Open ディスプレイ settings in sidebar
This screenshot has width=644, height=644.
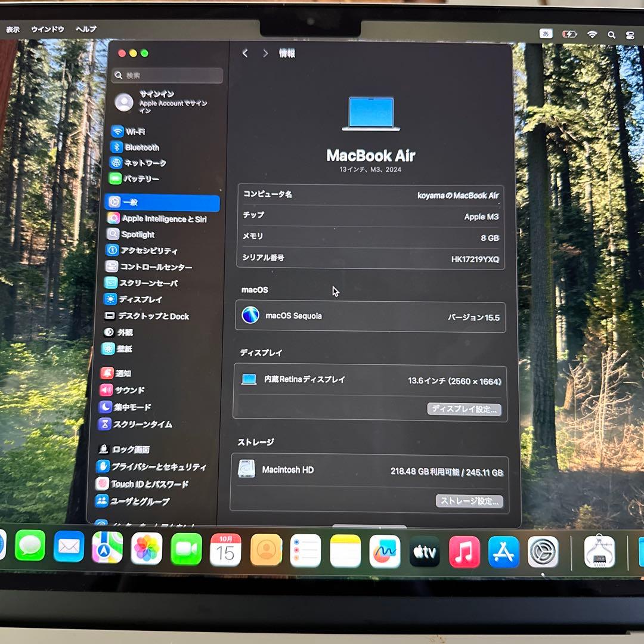[x=140, y=299]
